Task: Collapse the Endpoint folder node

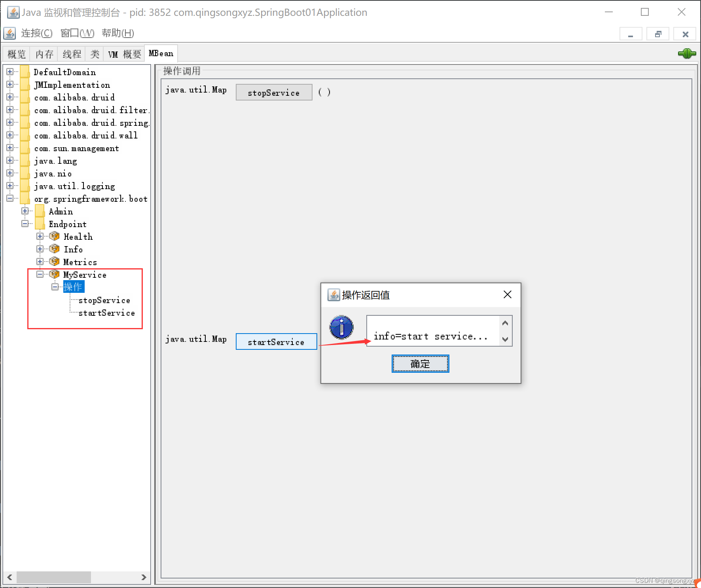Action: click(x=25, y=224)
